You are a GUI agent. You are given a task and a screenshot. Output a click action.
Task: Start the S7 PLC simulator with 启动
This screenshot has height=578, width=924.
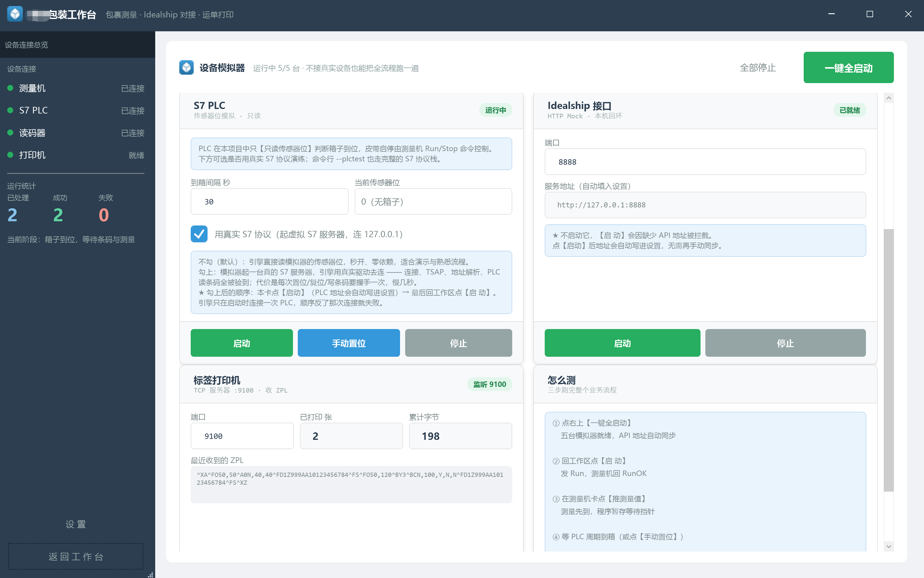242,343
